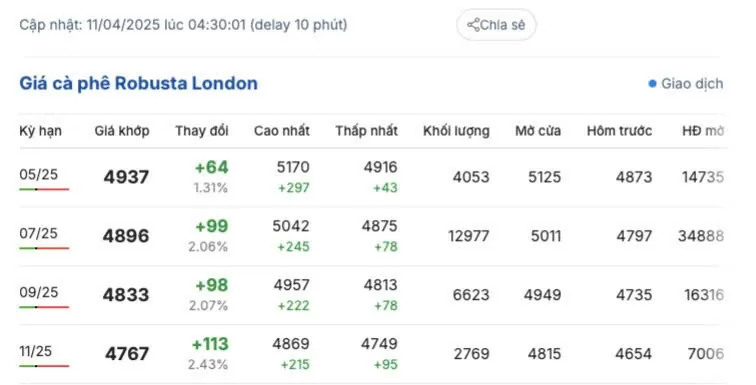This screenshot has height=385, width=756.
Task: Click the update timestamp text
Action: [x=183, y=25]
